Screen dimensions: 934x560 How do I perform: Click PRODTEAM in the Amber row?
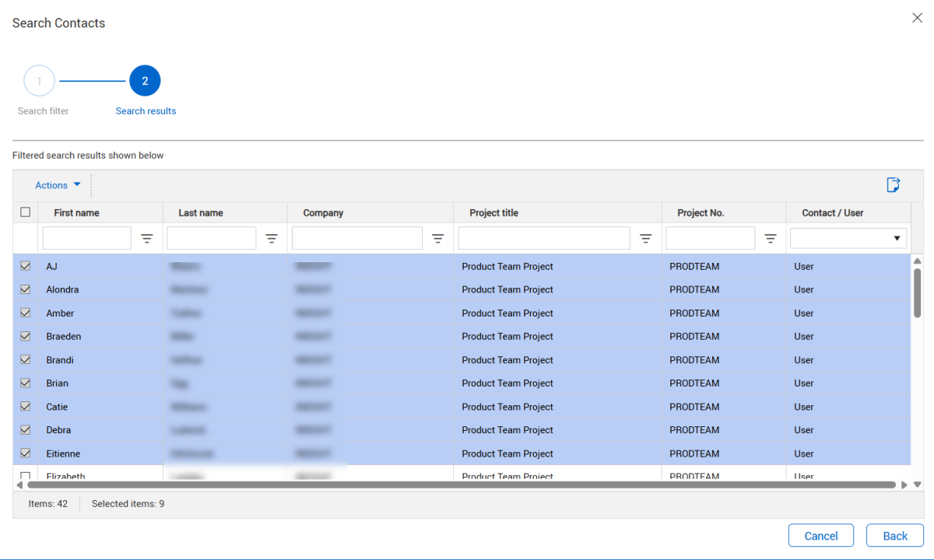tap(694, 313)
